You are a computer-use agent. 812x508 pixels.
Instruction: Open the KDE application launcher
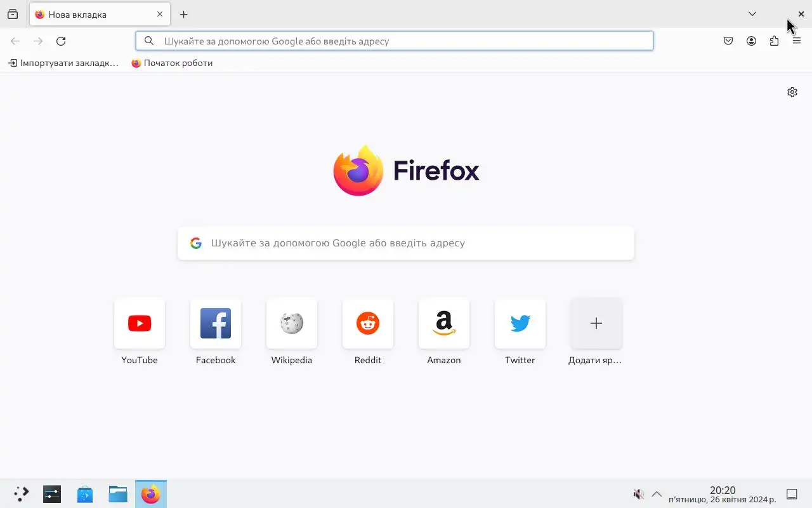click(21, 494)
